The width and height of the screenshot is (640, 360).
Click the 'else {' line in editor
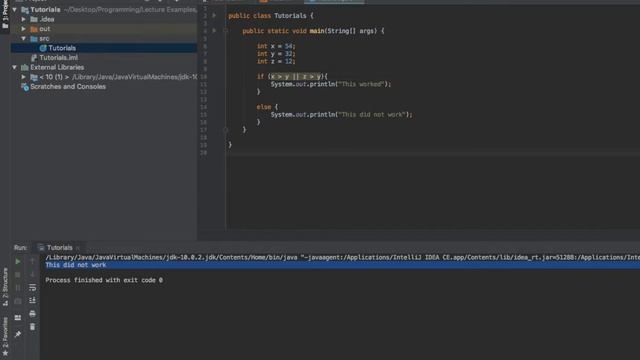[x=267, y=107]
